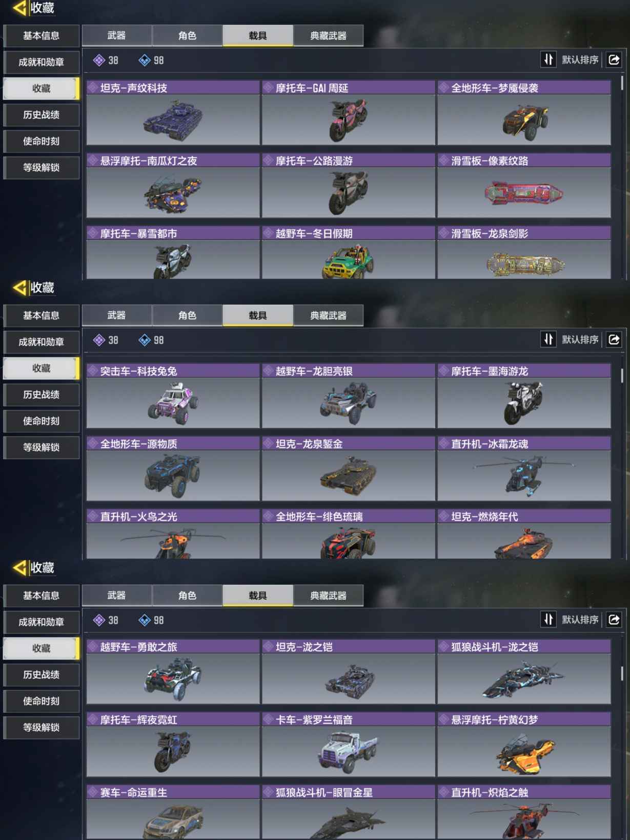Switch to 典藏武器 tab above 摩托车-GAI周延
This screenshot has height=840, width=630.
[x=329, y=36]
